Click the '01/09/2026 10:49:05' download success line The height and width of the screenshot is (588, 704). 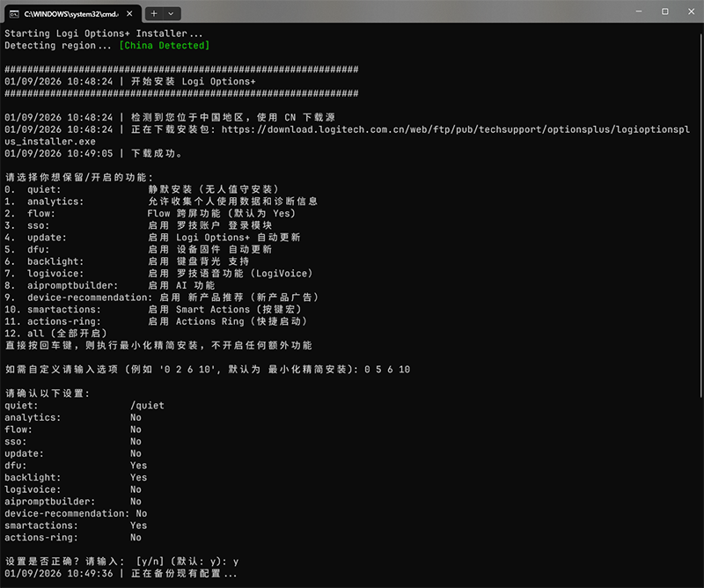(x=93, y=153)
